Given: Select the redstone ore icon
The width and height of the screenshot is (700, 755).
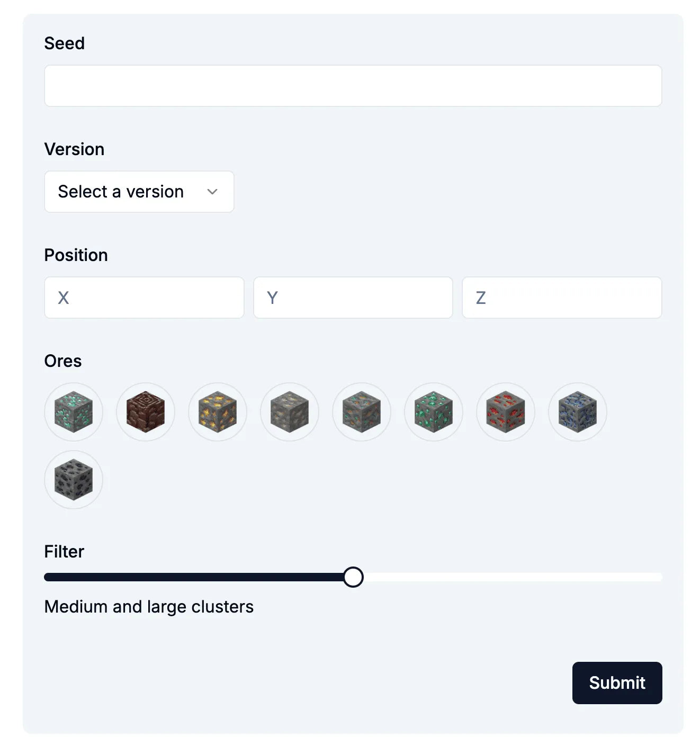Looking at the screenshot, I should [505, 412].
